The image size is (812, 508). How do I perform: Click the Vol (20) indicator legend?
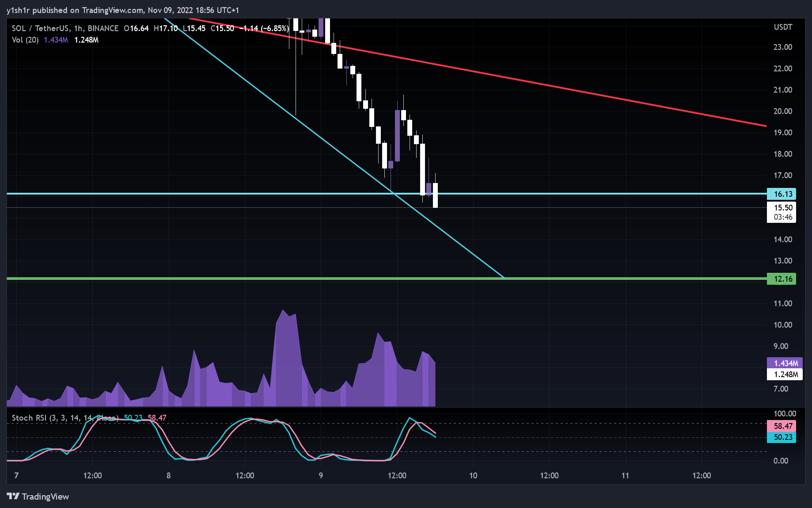pyautogui.click(x=25, y=40)
